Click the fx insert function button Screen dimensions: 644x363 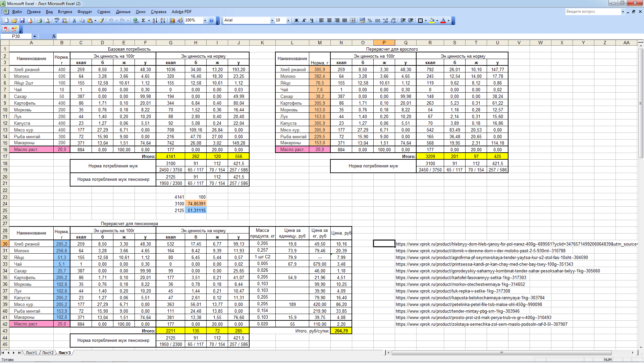[54, 36]
